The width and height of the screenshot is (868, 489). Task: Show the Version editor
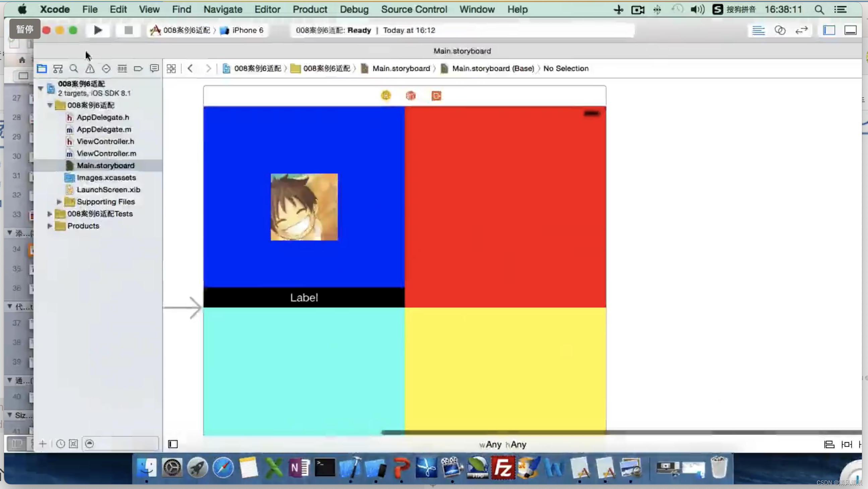tap(801, 30)
